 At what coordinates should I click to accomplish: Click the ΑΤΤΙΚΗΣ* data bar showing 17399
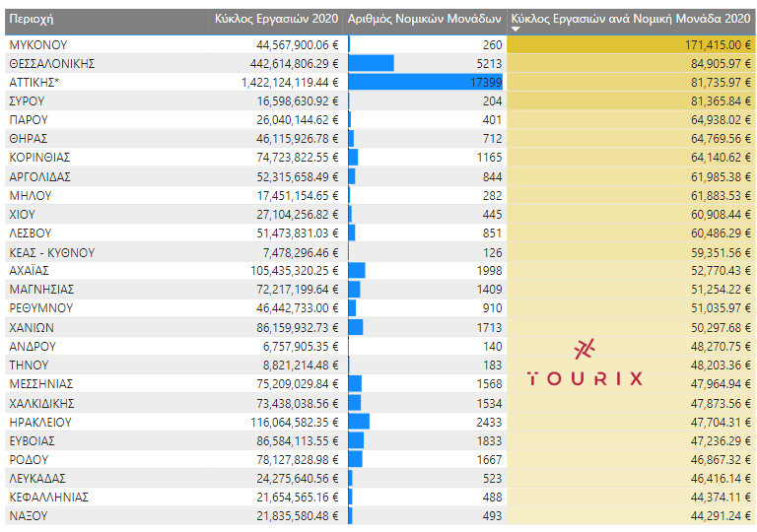click(x=425, y=82)
